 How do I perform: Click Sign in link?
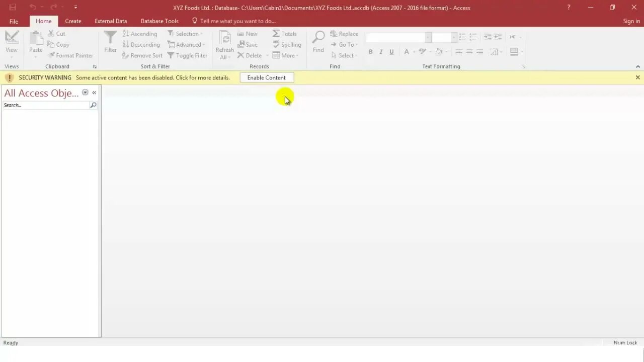tap(631, 21)
